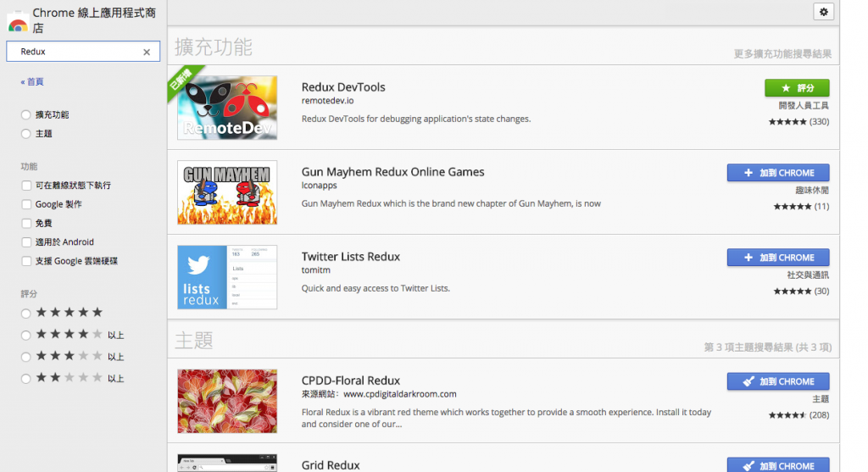Check 可在離線狀態下執行 option
The width and height of the screenshot is (868, 472).
click(26, 186)
